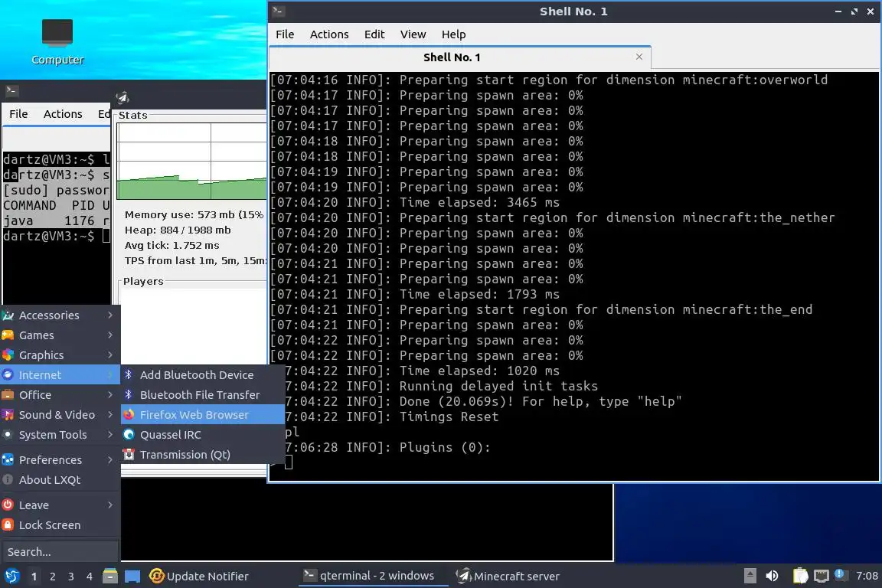Expand Games submenu
Image resolution: width=882 pixels, height=588 pixels.
60,335
